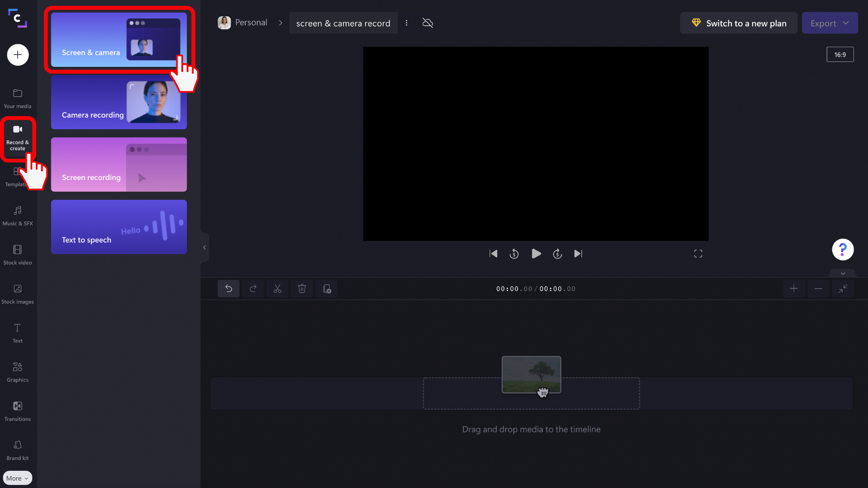Toggle the cloud backup status icon
868x488 pixels.
tap(427, 23)
